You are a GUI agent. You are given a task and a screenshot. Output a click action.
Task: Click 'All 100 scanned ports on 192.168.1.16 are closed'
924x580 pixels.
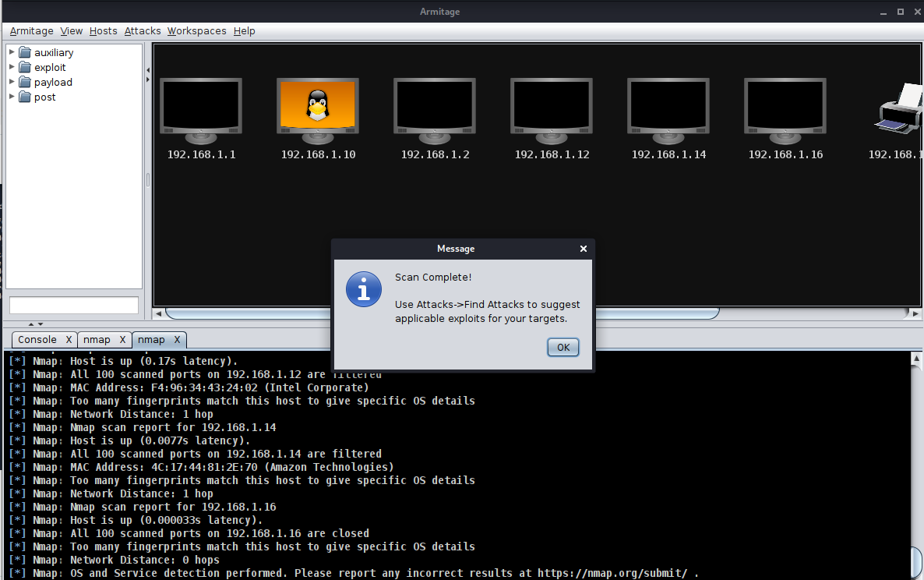pos(189,533)
